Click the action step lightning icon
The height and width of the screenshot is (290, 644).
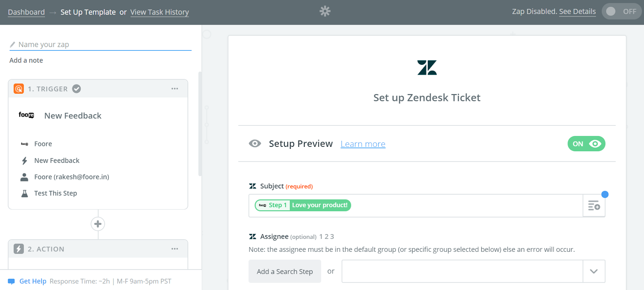pyautogui.click(x=19, y=249)
